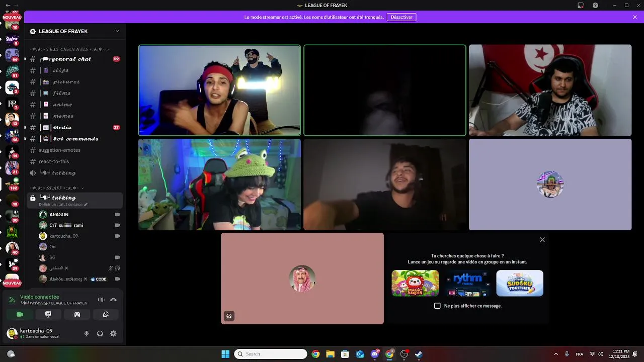
Task: Select SG in the voice member list
Action: click(x=79, y=257)
